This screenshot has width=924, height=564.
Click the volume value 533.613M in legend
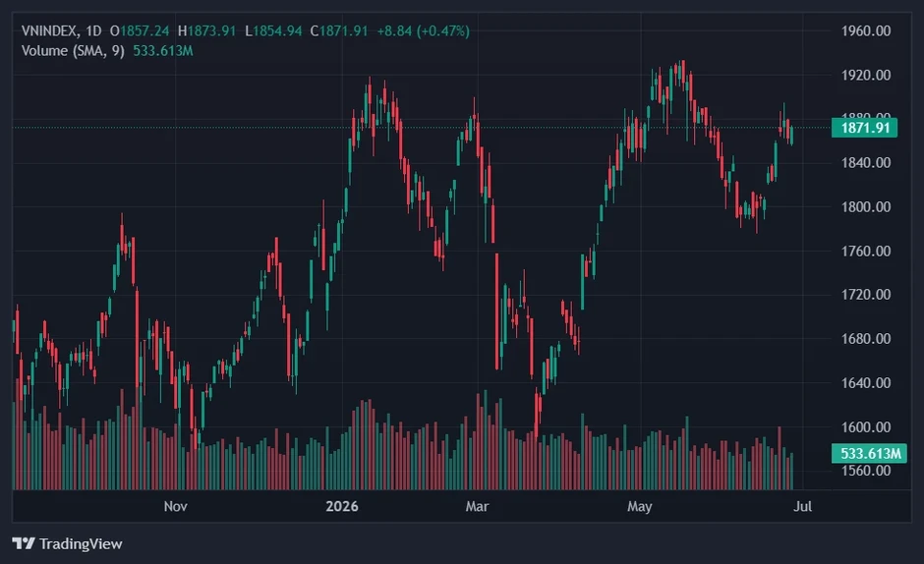(162, 51)
